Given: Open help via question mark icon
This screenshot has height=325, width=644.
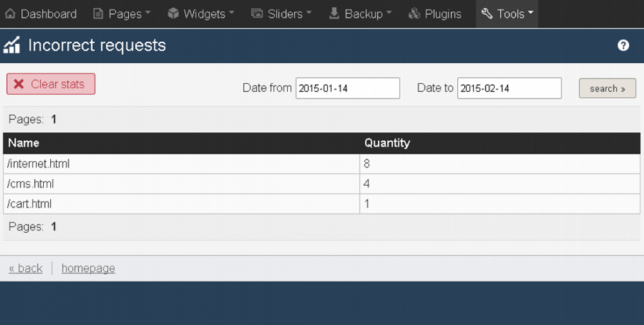Looking at the screenshot, I should coord(623,45).
